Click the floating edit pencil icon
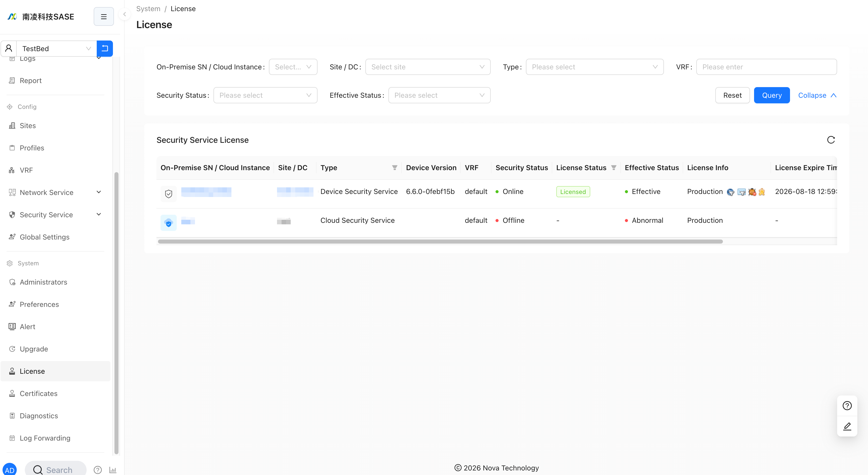868x475 pixels. [847, 426]
